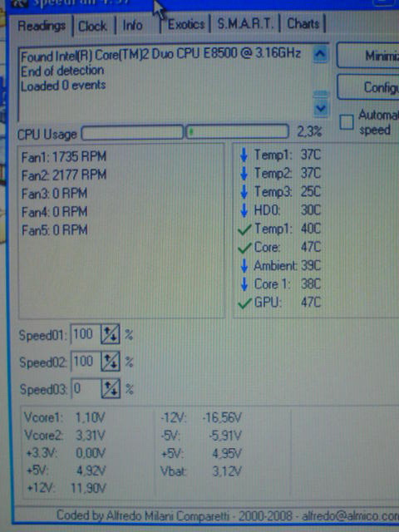Click the second CPU usage bar
This screenshot has height=532, width=399.
237,131
